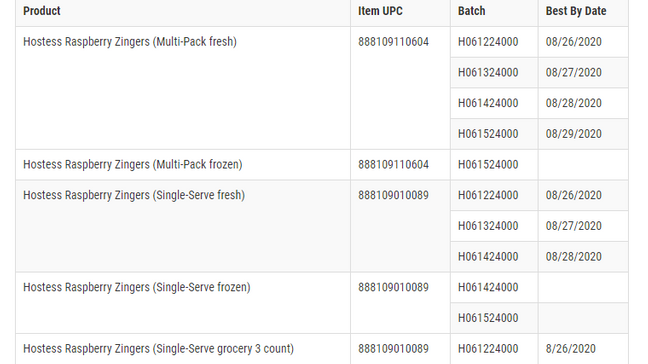Select Single-Serve grocery 3 count product cell

click(158, 349)
